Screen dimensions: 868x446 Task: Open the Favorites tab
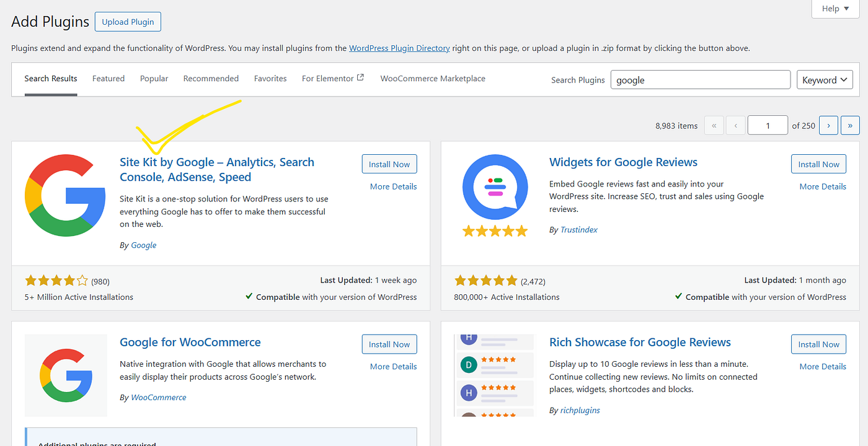pyautogui.click(x=270, y=79)
